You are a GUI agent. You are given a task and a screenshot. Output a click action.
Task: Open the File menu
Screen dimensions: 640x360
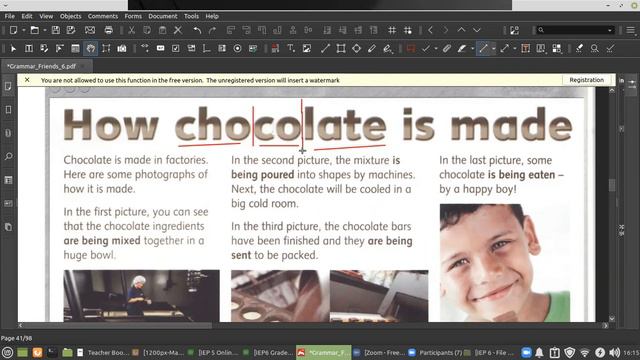pos(10,16)
